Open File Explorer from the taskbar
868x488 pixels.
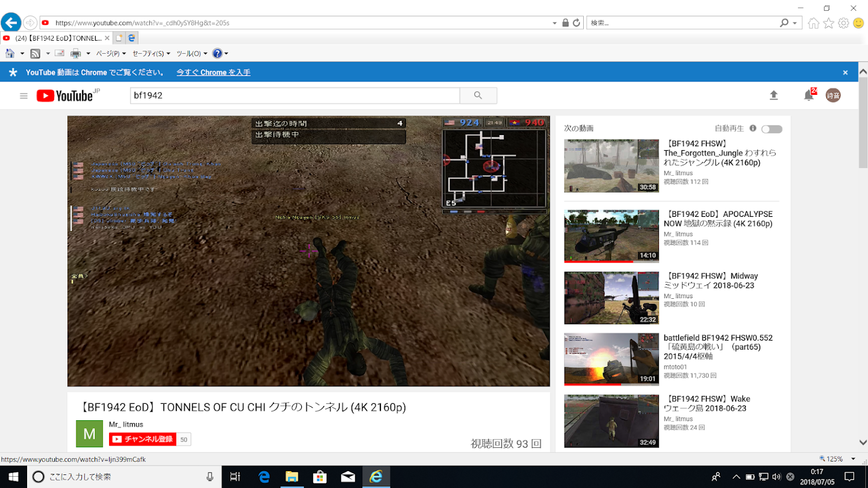point(292,477)
